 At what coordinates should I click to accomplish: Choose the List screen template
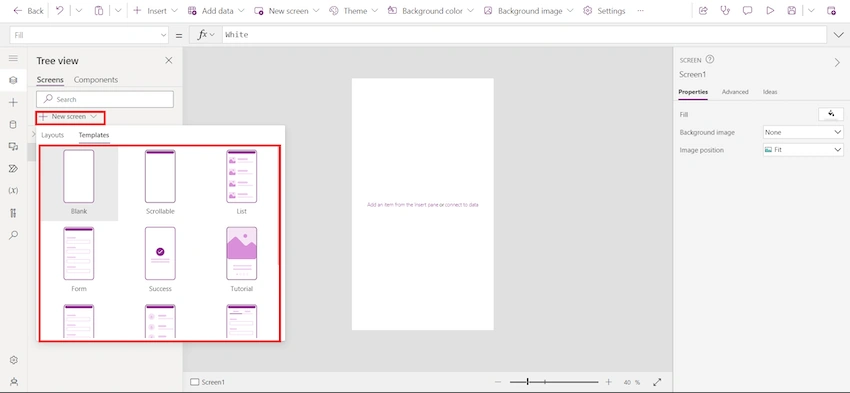pyautogui.click(x=242, y=183)
